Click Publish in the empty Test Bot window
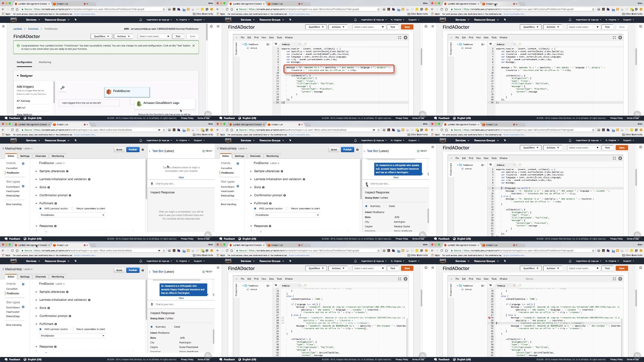 point(133,150)
